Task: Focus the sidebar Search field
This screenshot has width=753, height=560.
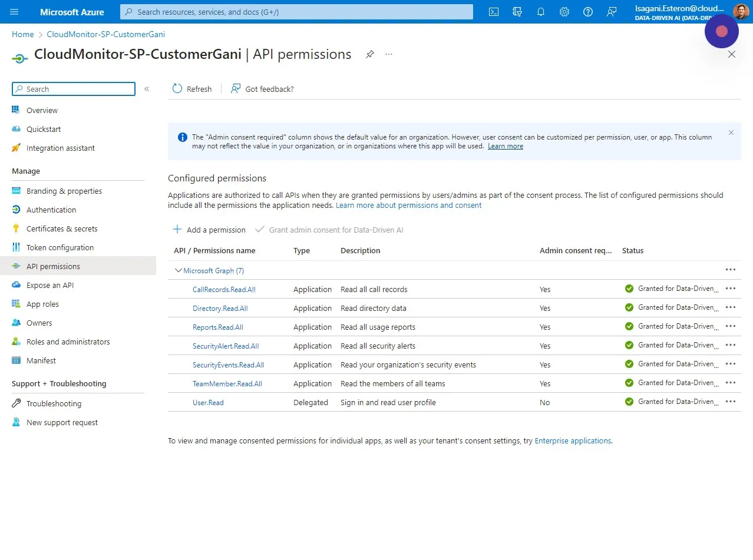Action: coord(74,89)
